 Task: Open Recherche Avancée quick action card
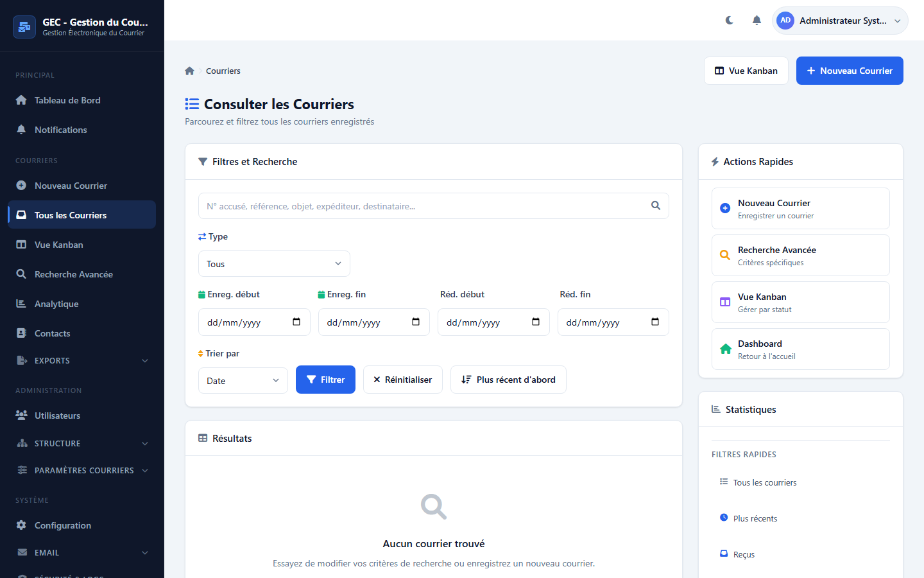point(800,256)
